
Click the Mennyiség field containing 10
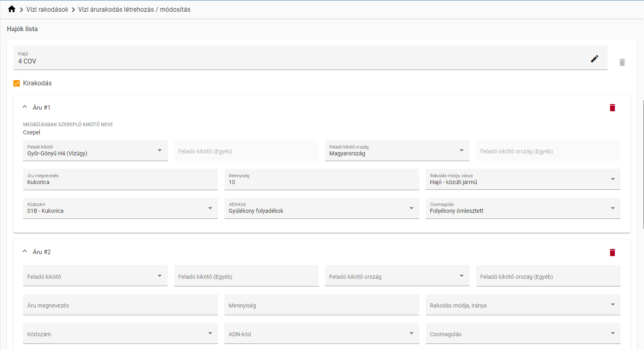coord(321,180)
